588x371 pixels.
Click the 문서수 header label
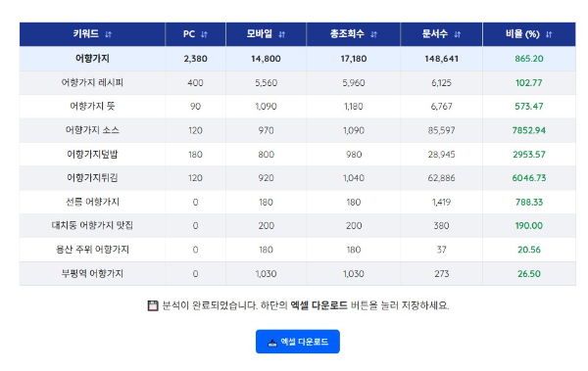(434, 34)
